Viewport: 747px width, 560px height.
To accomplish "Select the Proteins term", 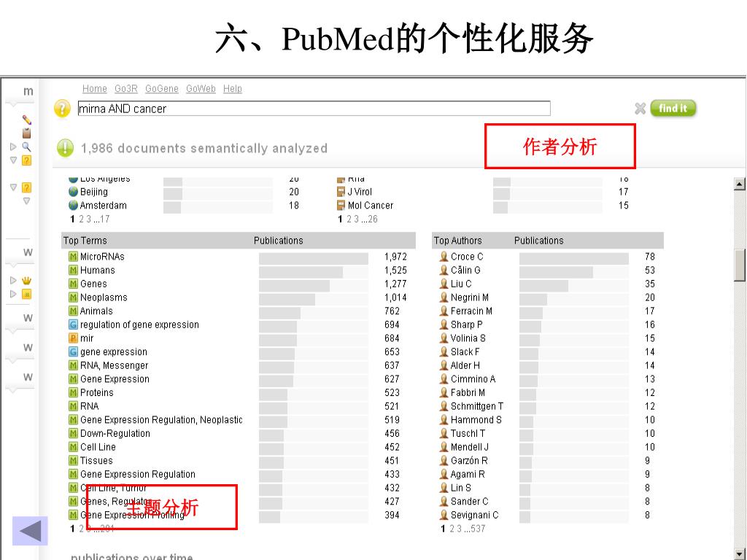I will click(97, 393).
